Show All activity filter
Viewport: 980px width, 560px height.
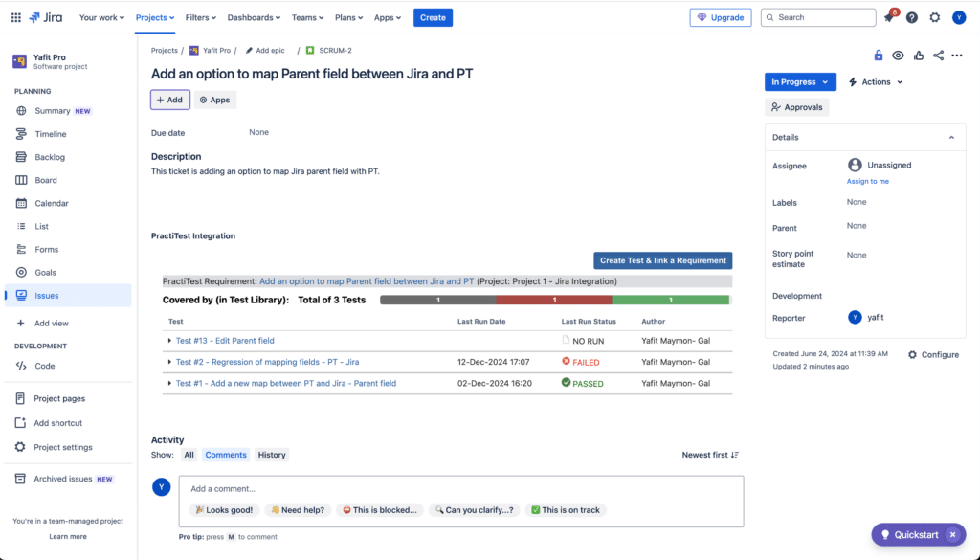click(x=189, y=455)
